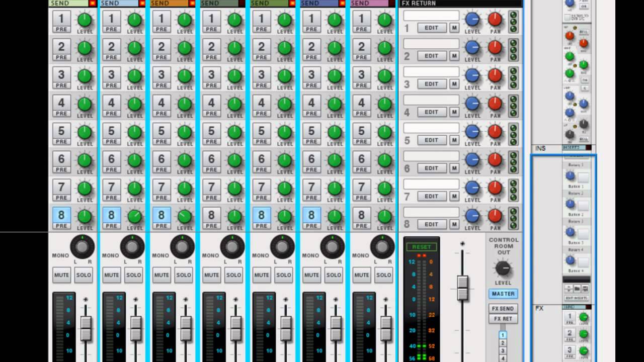This screenshot has height=362, width=644.
Task: Grab the first channel's volume fader
Action: (x=86, y=329)
